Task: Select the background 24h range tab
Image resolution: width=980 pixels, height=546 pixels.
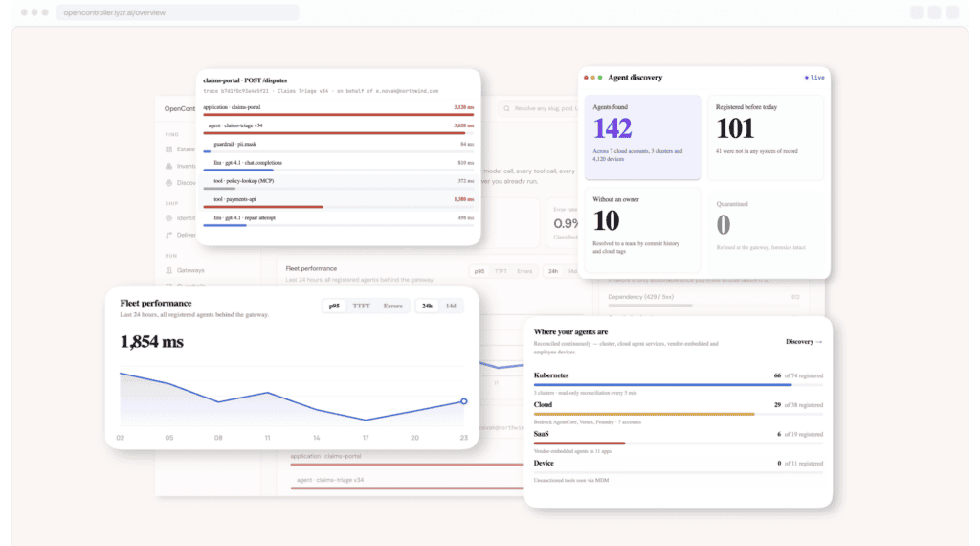Action: 553,271
